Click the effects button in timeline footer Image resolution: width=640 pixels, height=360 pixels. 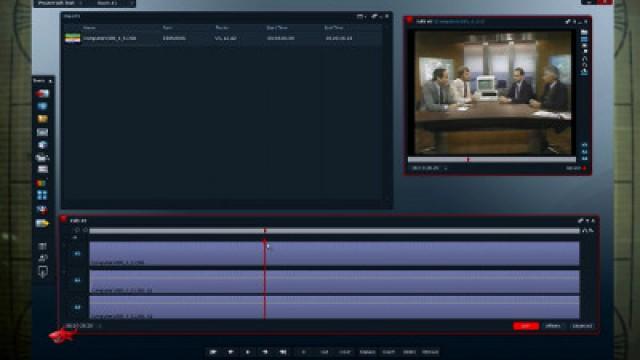point(553,326)
